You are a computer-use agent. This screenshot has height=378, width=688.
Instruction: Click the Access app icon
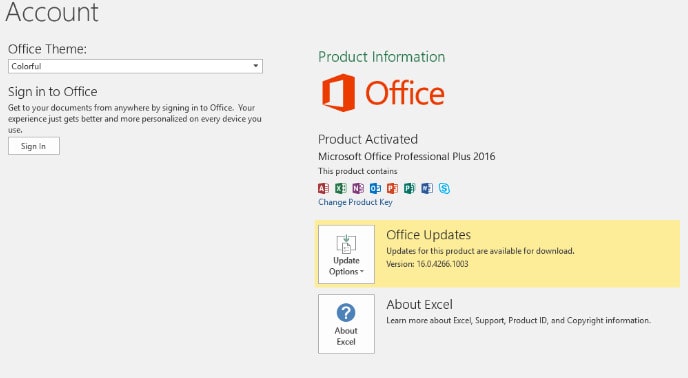tap(323, 188)
